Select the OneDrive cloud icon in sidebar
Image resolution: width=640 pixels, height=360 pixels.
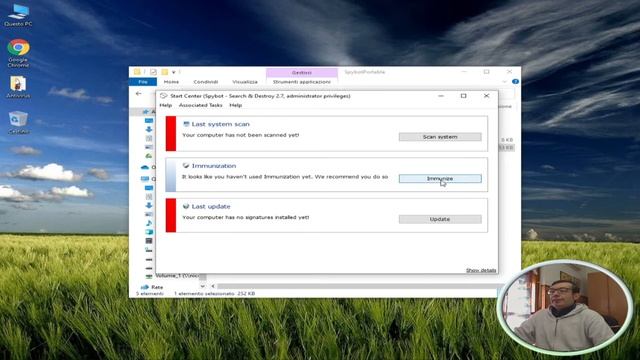[x=144, y=167]
